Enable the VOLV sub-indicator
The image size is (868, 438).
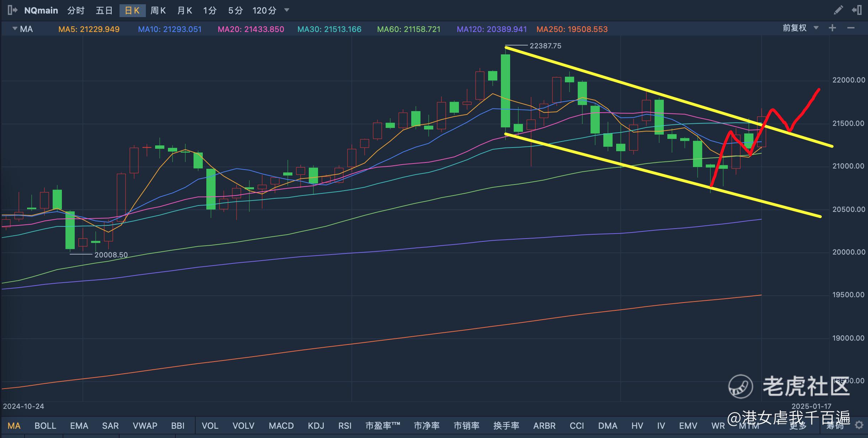[243, 426]
